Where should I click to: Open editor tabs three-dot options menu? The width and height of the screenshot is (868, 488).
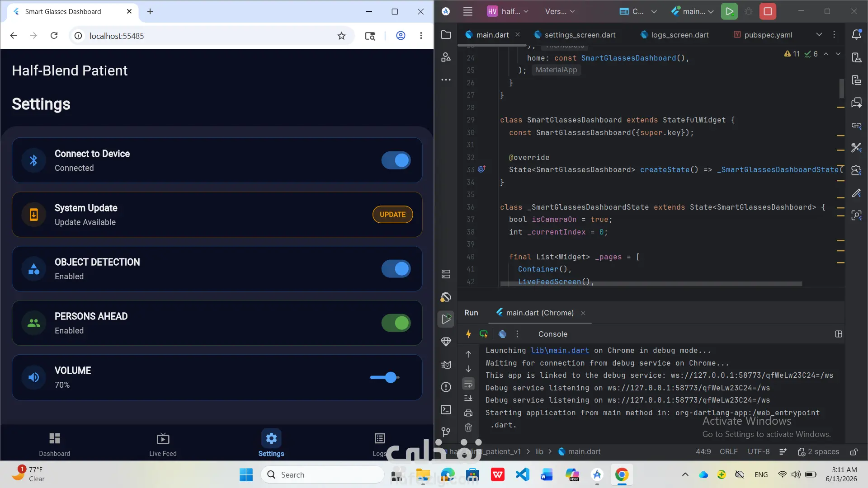pos(834,34)
